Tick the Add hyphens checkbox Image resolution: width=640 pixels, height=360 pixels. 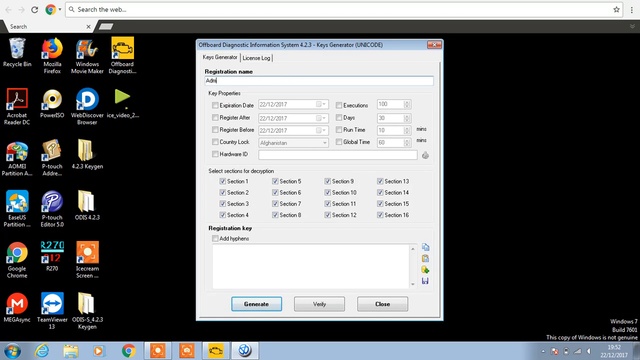point(215,238)
